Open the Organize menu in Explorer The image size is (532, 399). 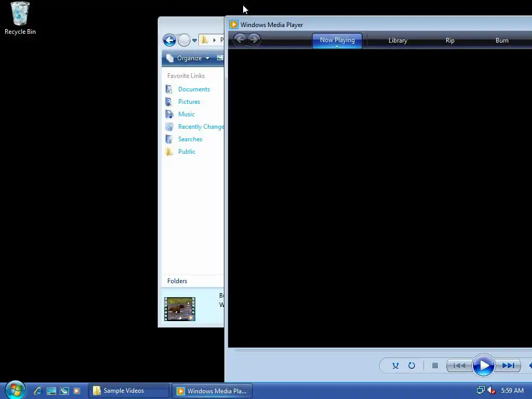(x=188, y=58)
